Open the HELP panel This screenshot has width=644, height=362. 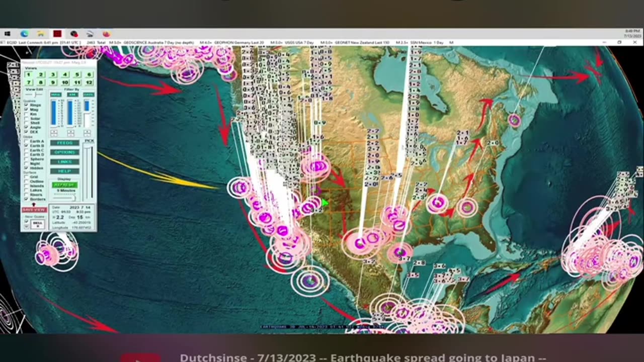pos(64,171)
